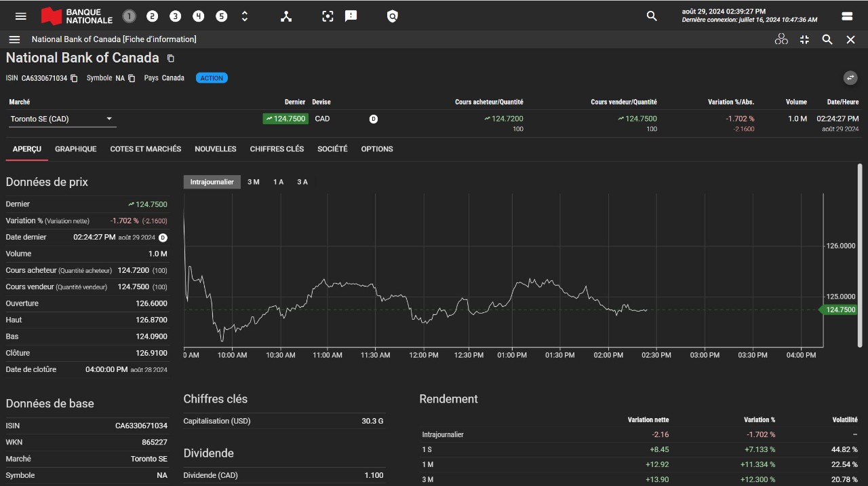The height and width of the screenshot is (486, 868).
Task: Click the global search magnifier in top bar
Action: (652, 16)
